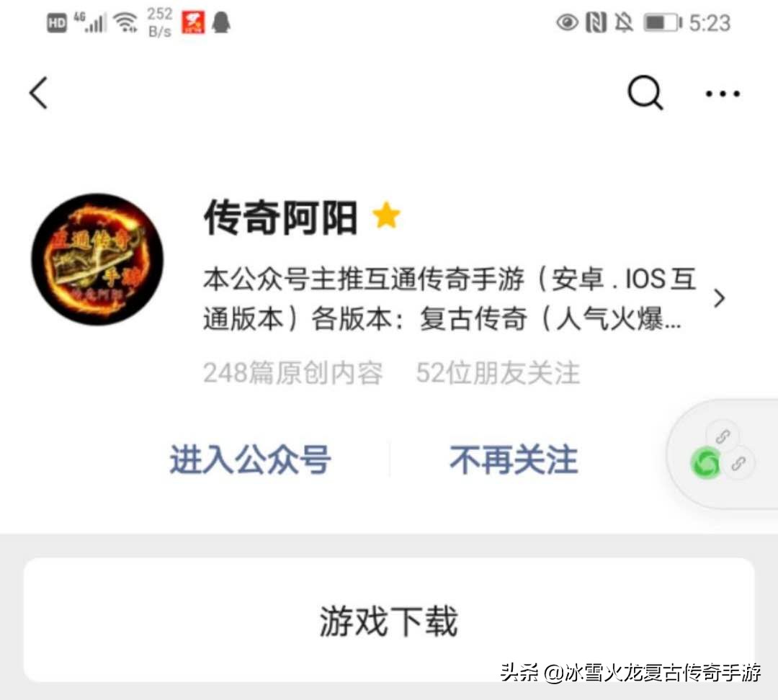This screenshot has width=778, height=700.
Task: Tap the 248篇原创内容 original articles count
Action: point(292,372)
